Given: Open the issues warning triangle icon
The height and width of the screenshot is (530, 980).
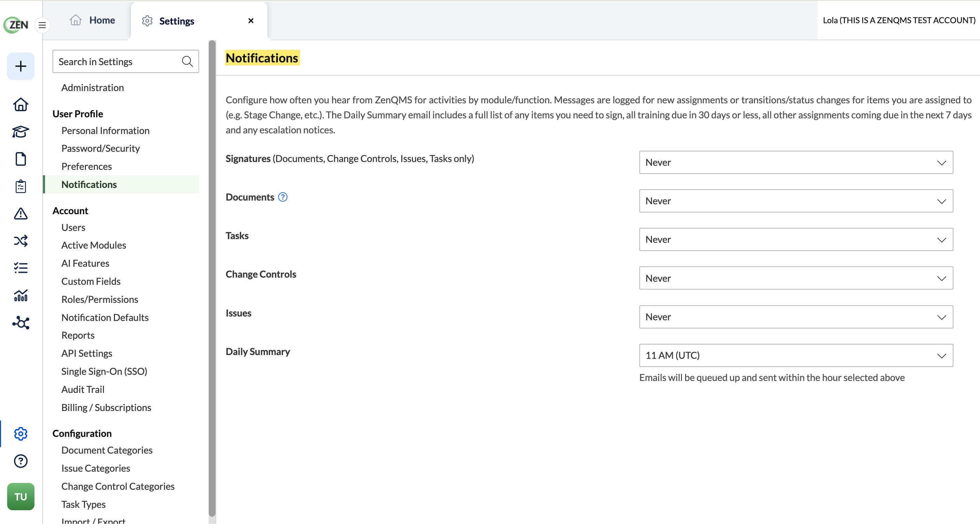Looking at the screenshot, I should [x=20, y=214].
